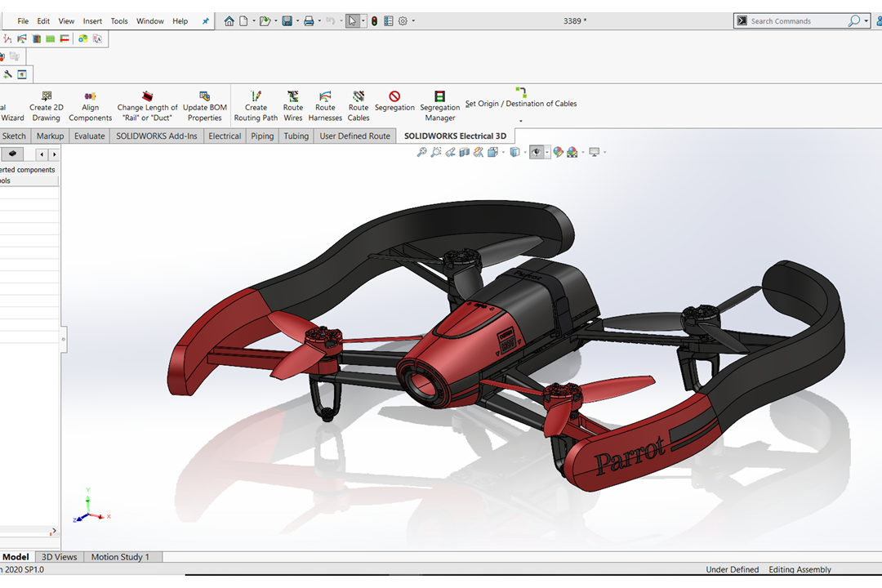Click the panel left arrow button
882x588 pixels.
[x=42, y=154]
